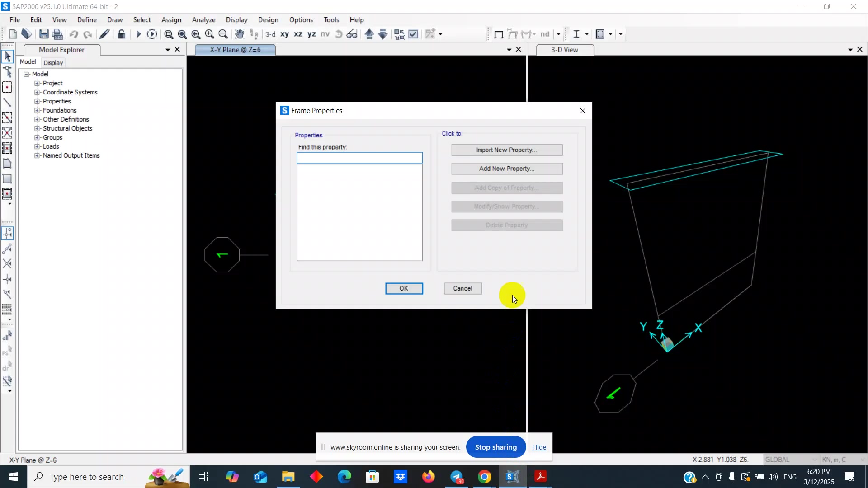Select the Pan hand tool
The width and height of the screenshot is (868, 488).
[x=240, y=34]
